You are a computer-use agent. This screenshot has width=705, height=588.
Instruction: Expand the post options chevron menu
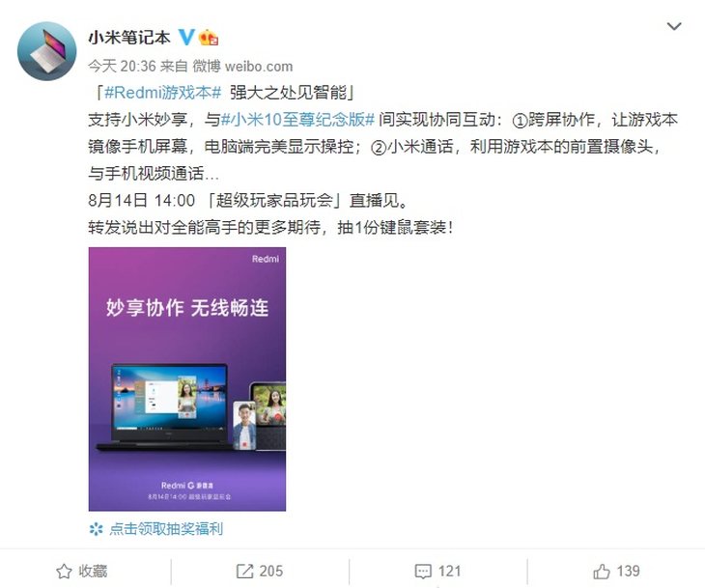[x=673, y=26]
